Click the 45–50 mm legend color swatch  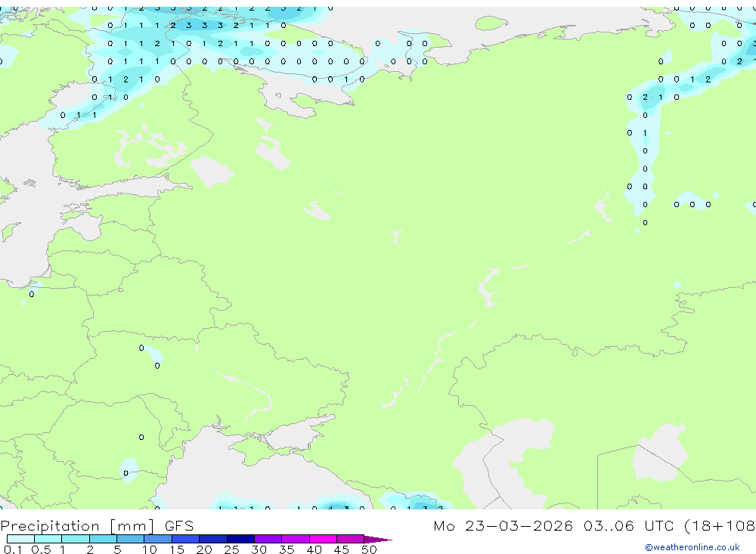pyautogui.click(x=351, y=539)
